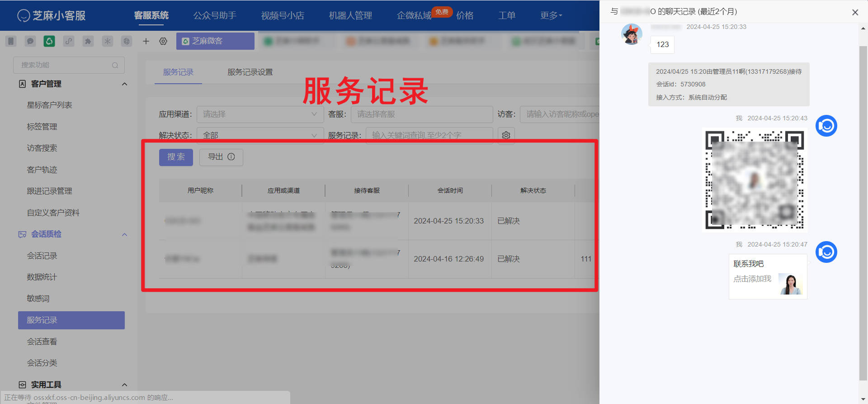The width and height of the screenshot is (868, 404).
Task: Open the mobile phone channel icon
Action: [x=11, y=41]
